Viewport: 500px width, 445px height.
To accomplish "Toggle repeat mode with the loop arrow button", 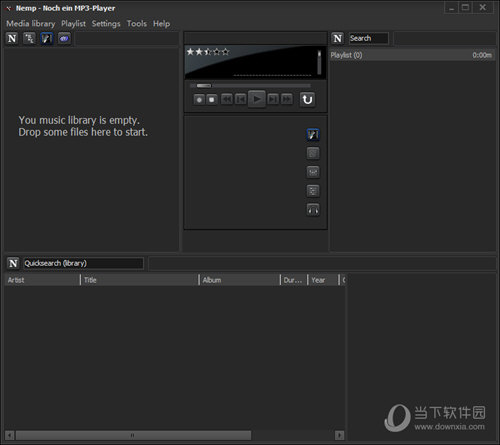I will pyautogui.click(x=307, y=99).
